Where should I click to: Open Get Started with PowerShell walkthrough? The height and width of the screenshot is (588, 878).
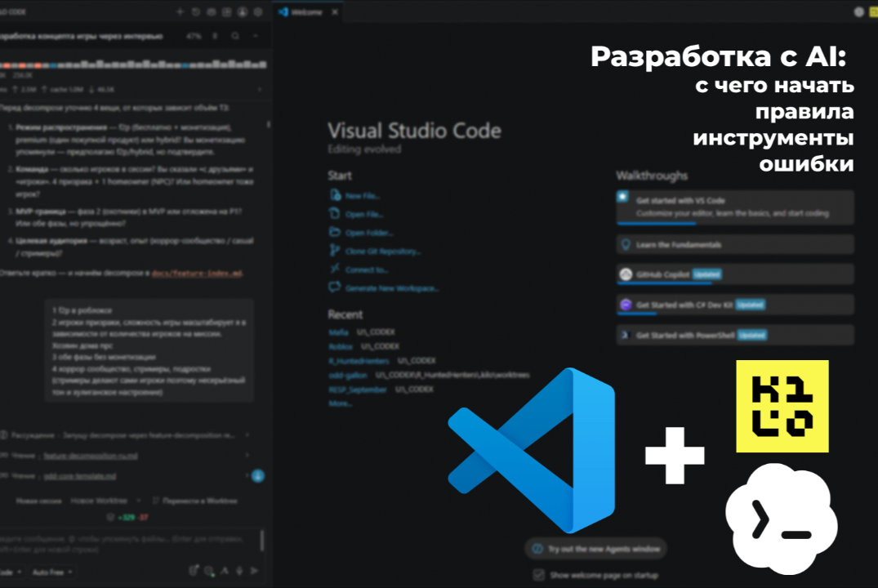click(735, 335)
